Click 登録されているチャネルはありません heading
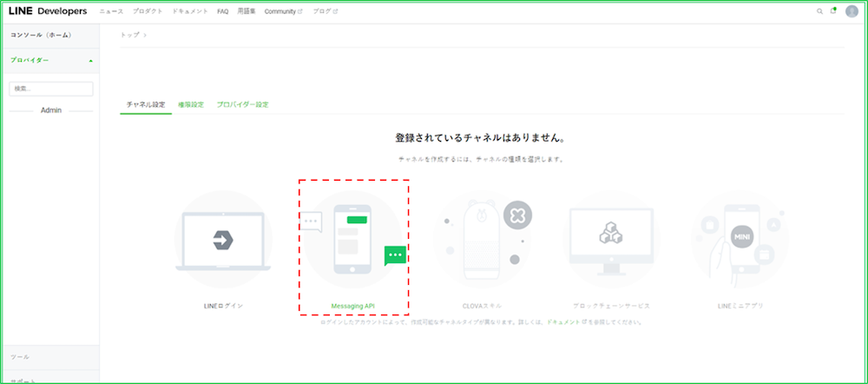 [x=481, y=138]
